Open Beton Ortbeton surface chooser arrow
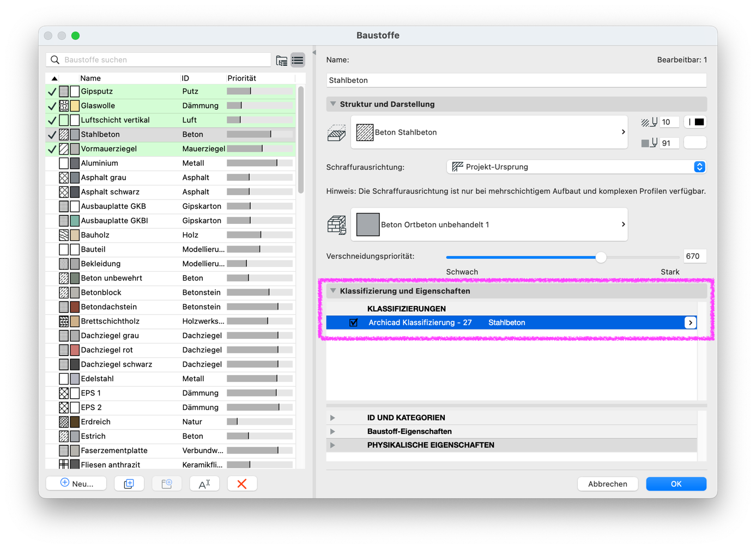 coord(624,224)
